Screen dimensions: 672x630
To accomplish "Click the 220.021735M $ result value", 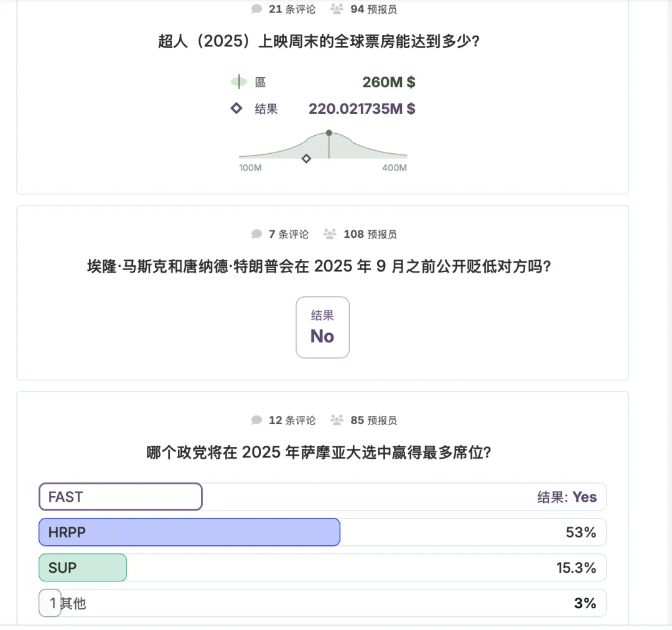I will pos(362,109).
